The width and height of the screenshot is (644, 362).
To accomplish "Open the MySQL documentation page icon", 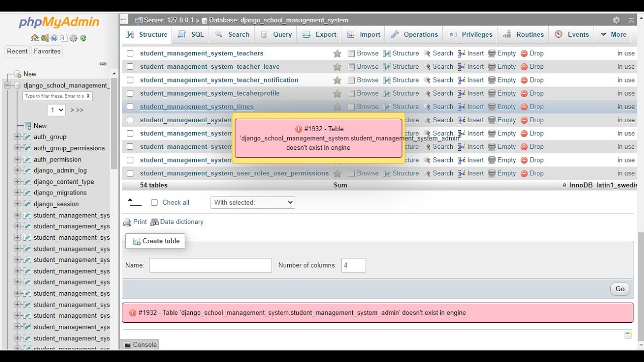I will [x=64, y=38].
